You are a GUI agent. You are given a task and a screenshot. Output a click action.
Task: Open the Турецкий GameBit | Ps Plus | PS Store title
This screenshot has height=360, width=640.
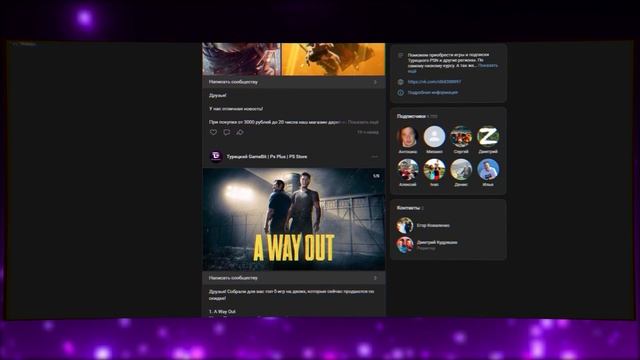coord(267,157)
